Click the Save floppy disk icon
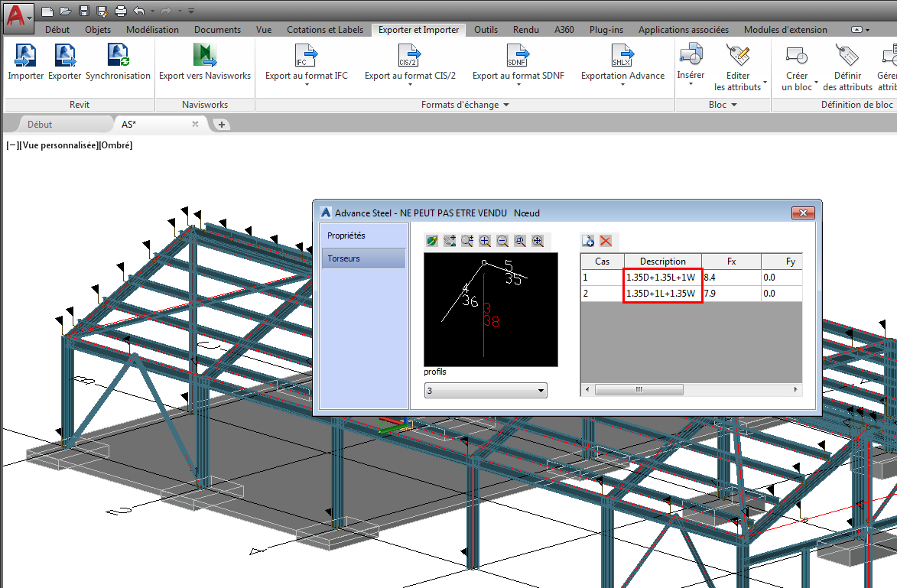 [84, 11]
